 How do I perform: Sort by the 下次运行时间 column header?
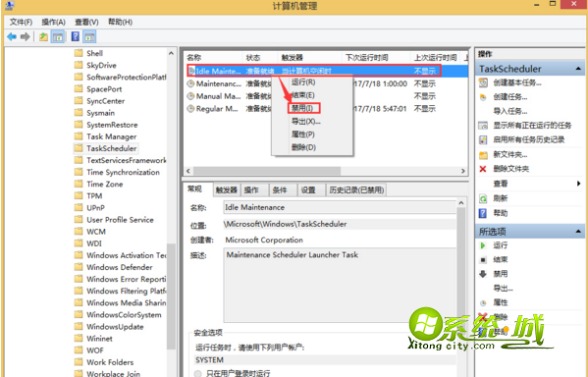pos(376,57)
